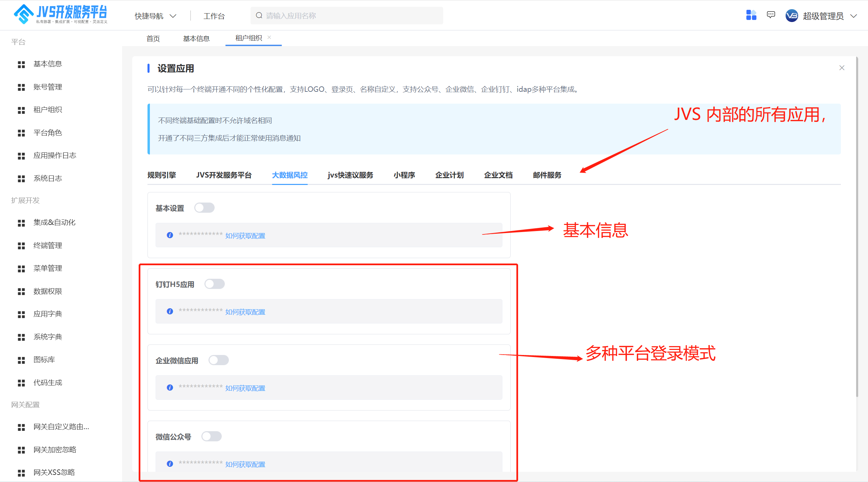Image resolution: width=868 pixels, height=482 pixels.
Task: Switch to the 规则引擎 tab
Action: 162,175
